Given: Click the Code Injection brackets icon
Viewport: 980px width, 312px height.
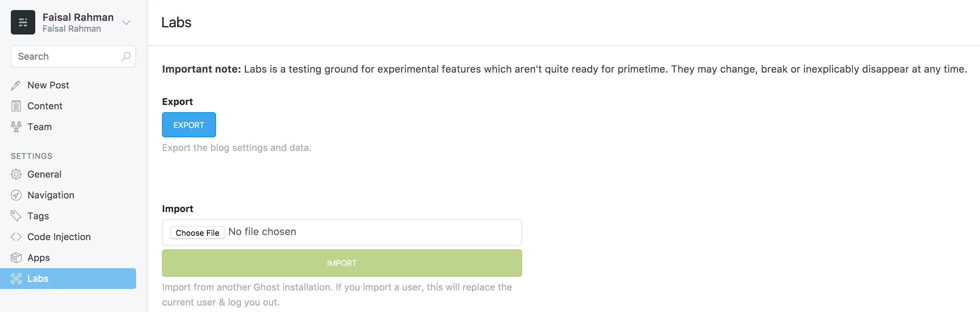Looking at the screenshot, I should 16,237.
